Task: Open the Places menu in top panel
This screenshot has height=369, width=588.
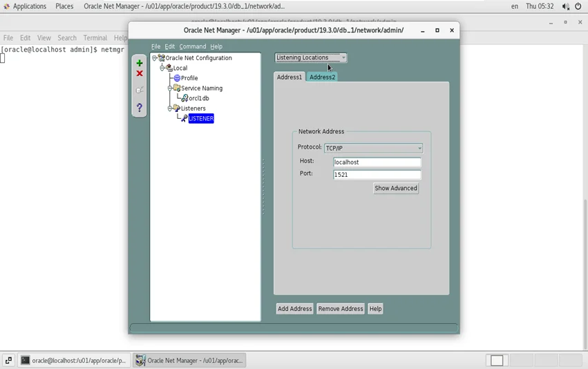Action: point(64,6)
